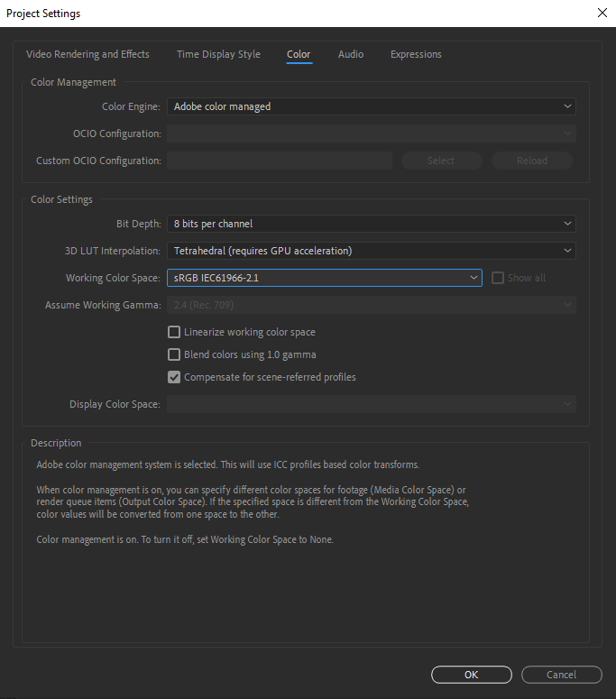Enable Linearize working color space checkbox

point(175,332)
